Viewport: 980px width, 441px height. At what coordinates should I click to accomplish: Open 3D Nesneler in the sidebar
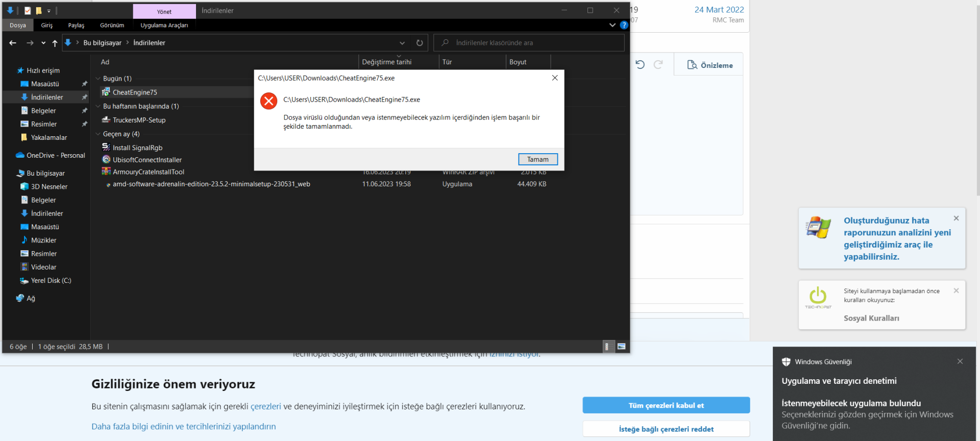coord(49,186)
